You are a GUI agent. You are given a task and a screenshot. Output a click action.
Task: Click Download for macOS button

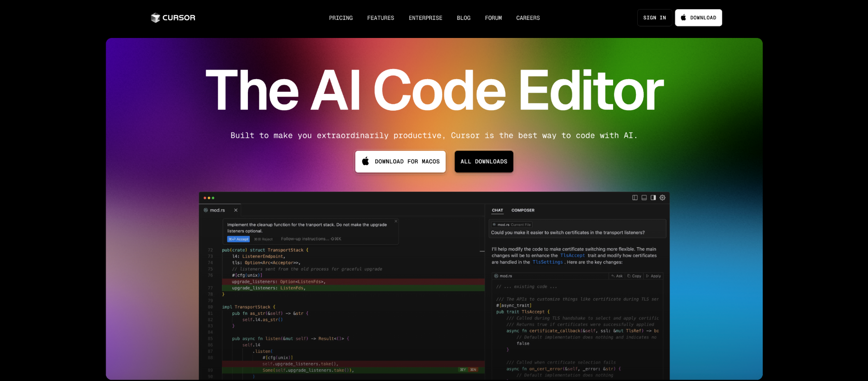click(x=400, y=162)
